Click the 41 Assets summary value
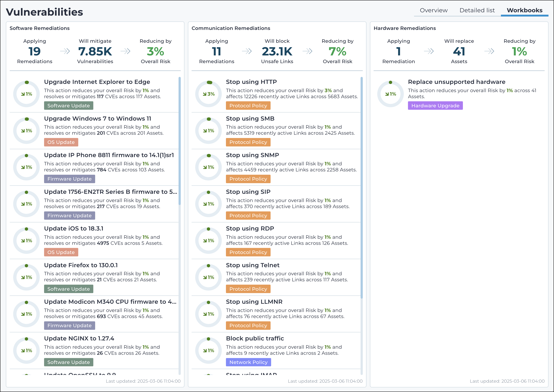 [459, 51]
